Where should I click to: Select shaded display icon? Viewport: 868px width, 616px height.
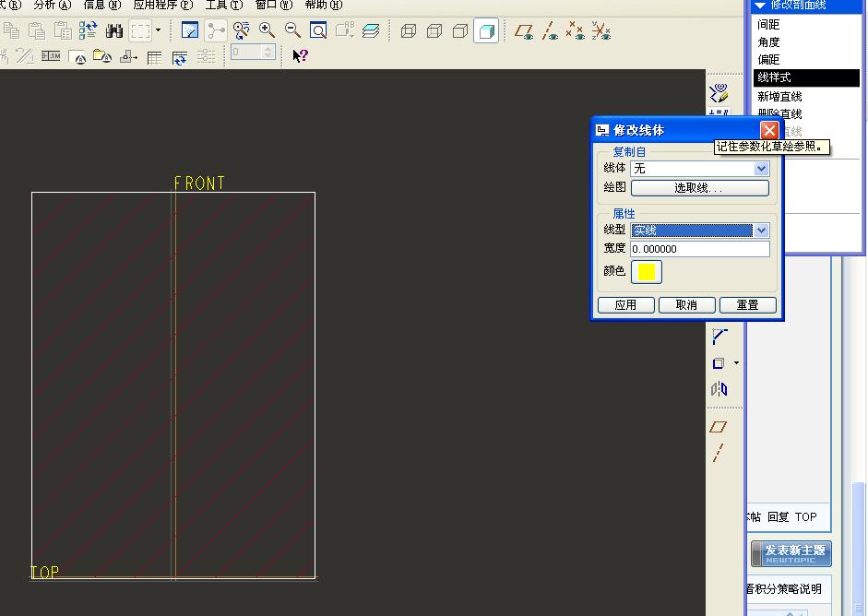tap(487, 30)
